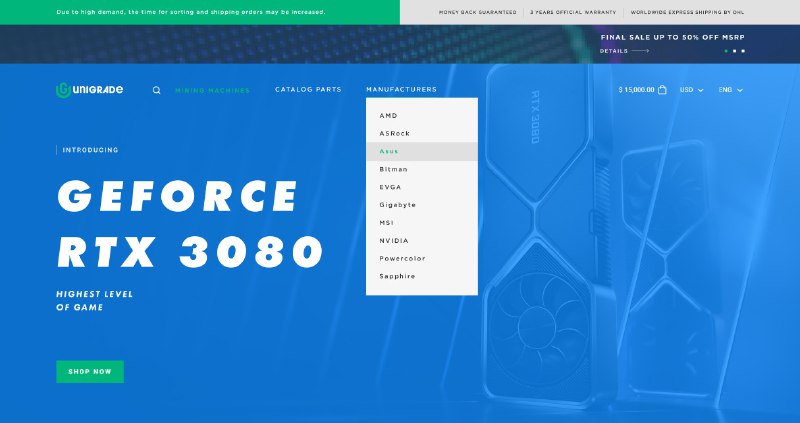Image resolution: width=800 pixels, height=423 pixels.
Task: Open the Mining Machines menu
Action: click(x=212, y=90)
